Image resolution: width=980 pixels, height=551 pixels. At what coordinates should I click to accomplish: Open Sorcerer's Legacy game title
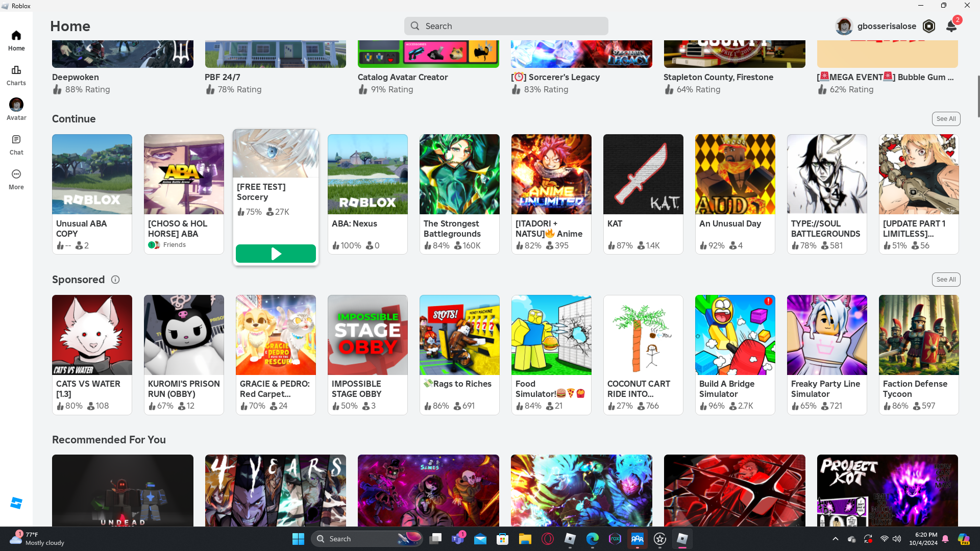coord(555,77)
